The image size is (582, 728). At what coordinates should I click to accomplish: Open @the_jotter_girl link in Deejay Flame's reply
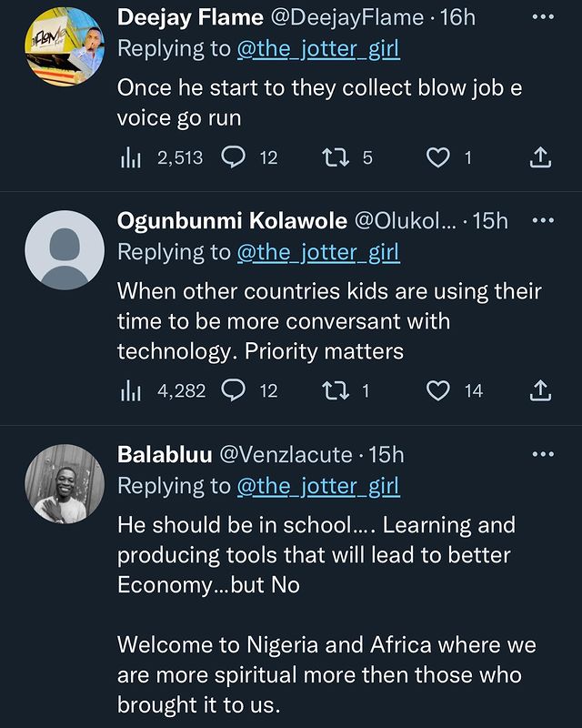(x=318, y=47)
